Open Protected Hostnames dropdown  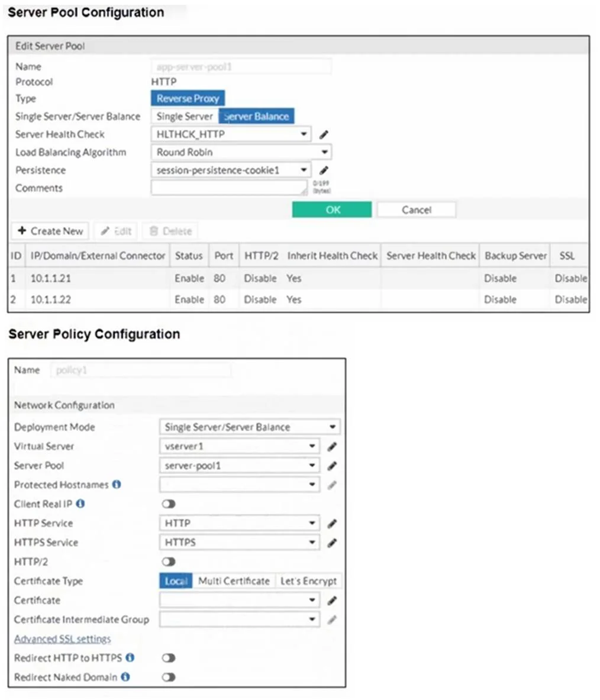point(239,485)
